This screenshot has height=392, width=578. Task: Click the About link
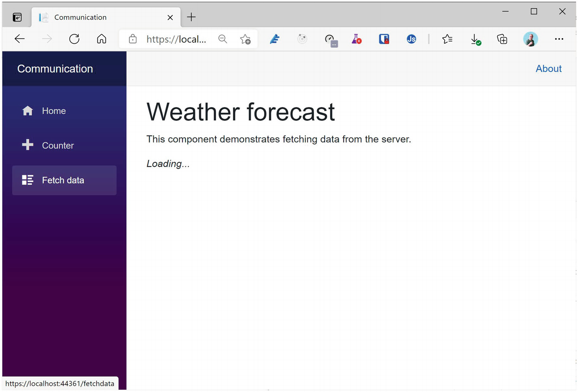point(548,69)
